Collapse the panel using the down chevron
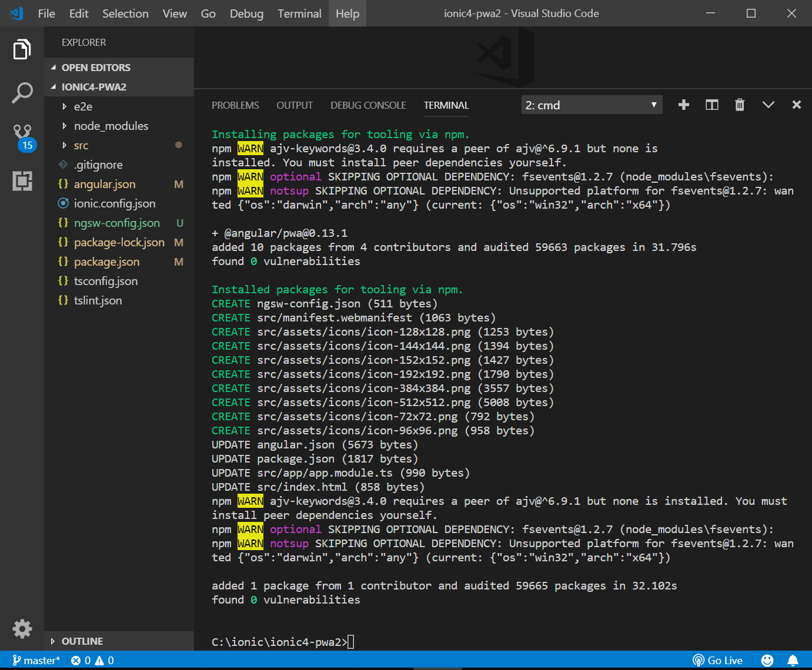This screenshot has height=670, width=812. click(768, 105)
